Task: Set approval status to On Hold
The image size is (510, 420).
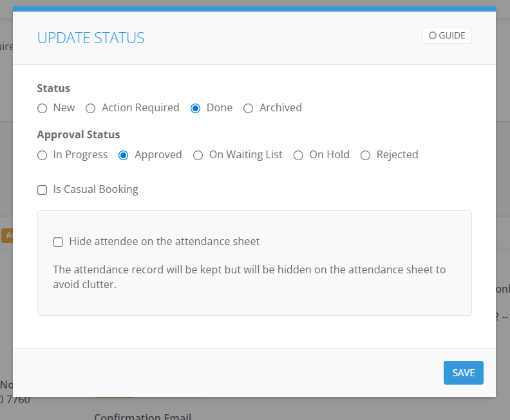Action: pyautogui.click(x=298, y=155)
